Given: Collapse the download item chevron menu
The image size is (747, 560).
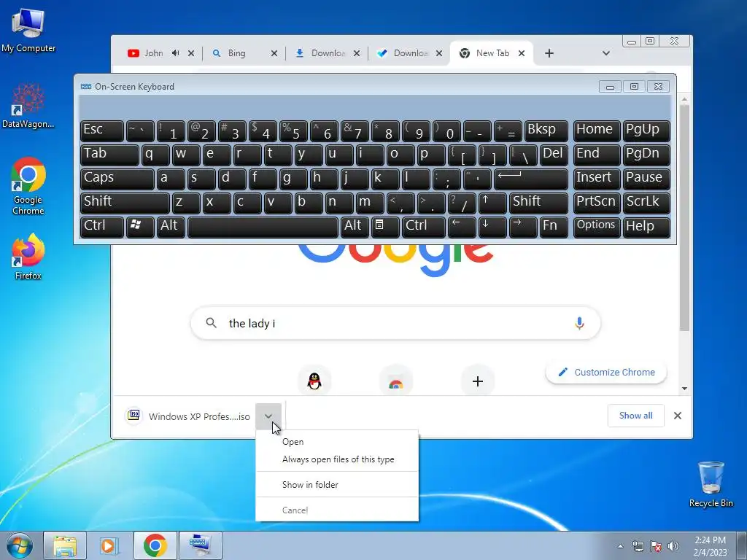Looking at the screenshot, I should (x=268, y=416).
